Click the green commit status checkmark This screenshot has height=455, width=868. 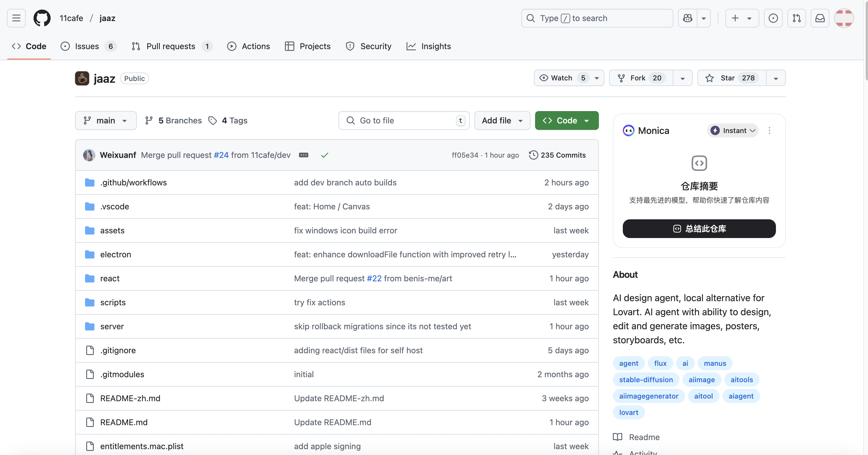click(324, 155)
